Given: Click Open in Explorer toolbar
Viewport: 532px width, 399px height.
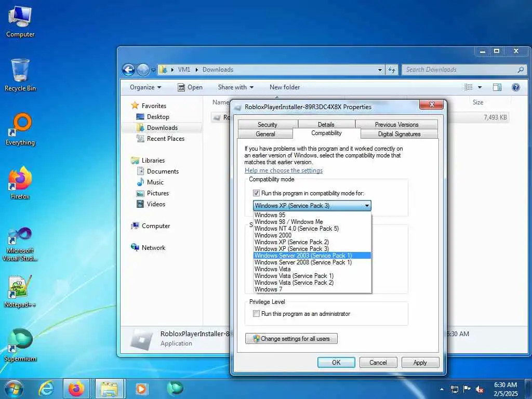Looking at the screenshot, I should point(190,87).
